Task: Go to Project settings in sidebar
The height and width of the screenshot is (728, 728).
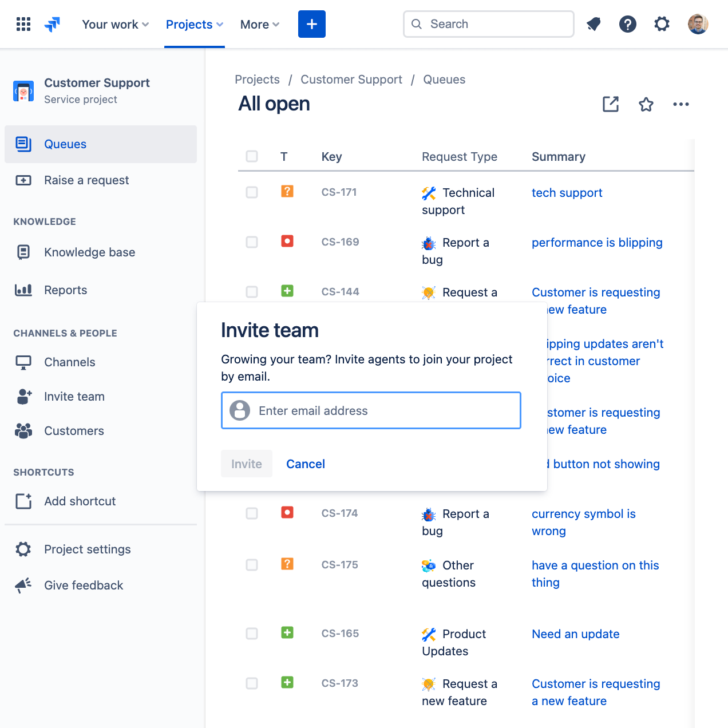Action: (87, 549)
